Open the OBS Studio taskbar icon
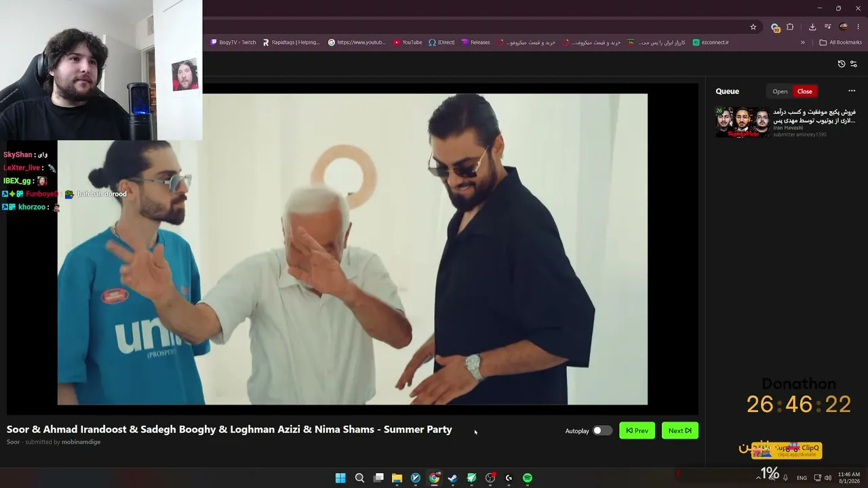The image size is (868, 488). (490, 478)
